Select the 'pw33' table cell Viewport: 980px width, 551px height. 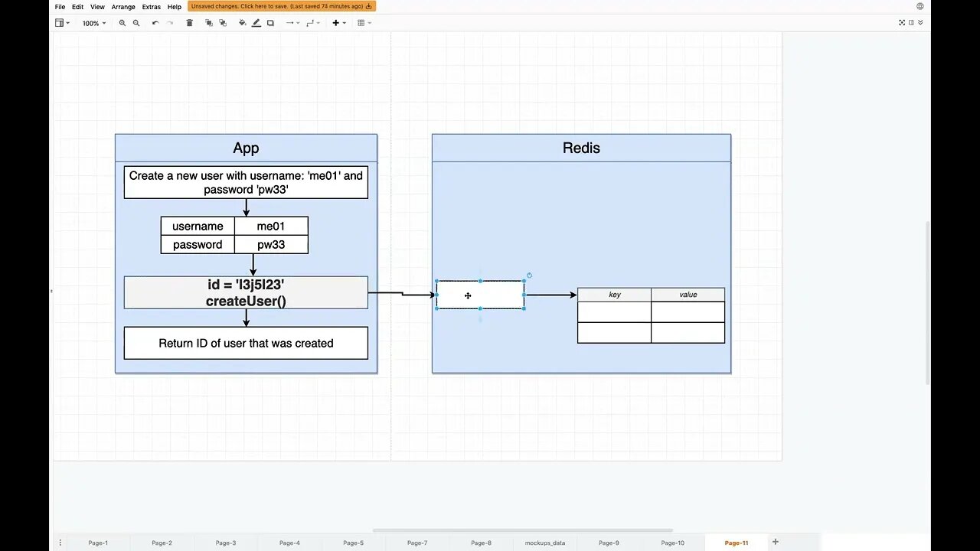click(x=271, y=244)
